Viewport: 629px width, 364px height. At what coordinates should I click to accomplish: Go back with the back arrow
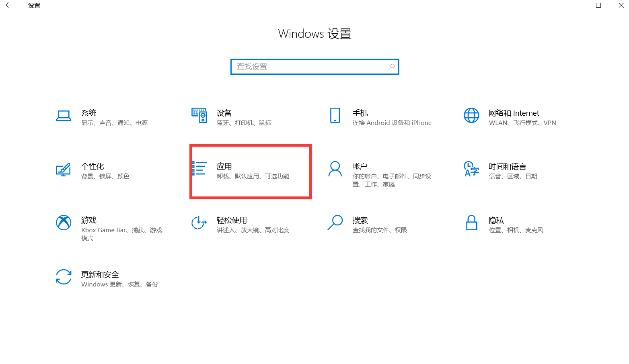click(8, 5)
